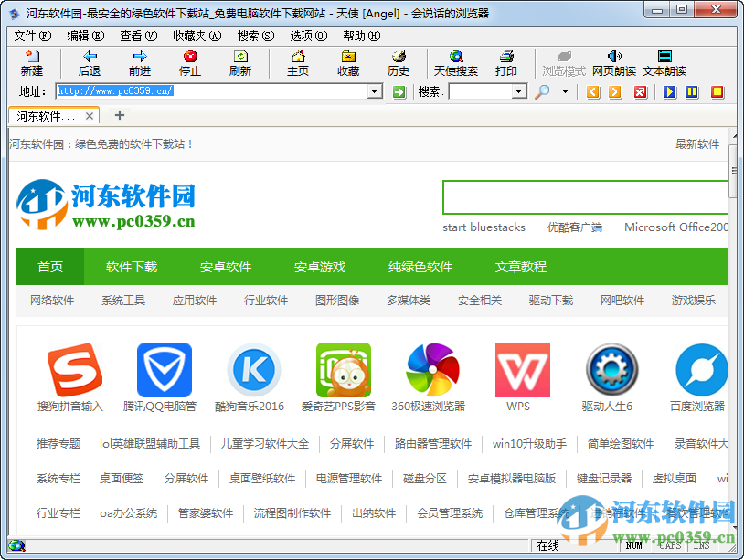Image resolution: width=744 pixels, height=560 pixels.
Task: Click the 最新软件 link at top right
Action: pos(697,144)
